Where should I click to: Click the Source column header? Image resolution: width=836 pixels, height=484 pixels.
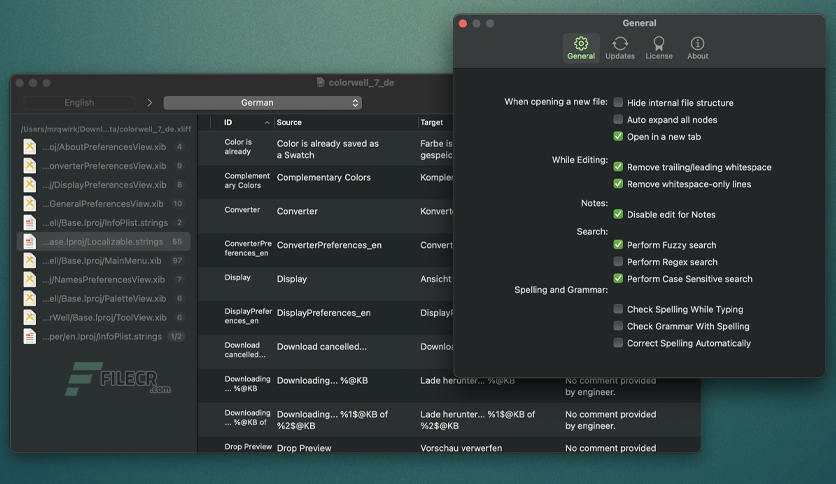coord(346,123)
